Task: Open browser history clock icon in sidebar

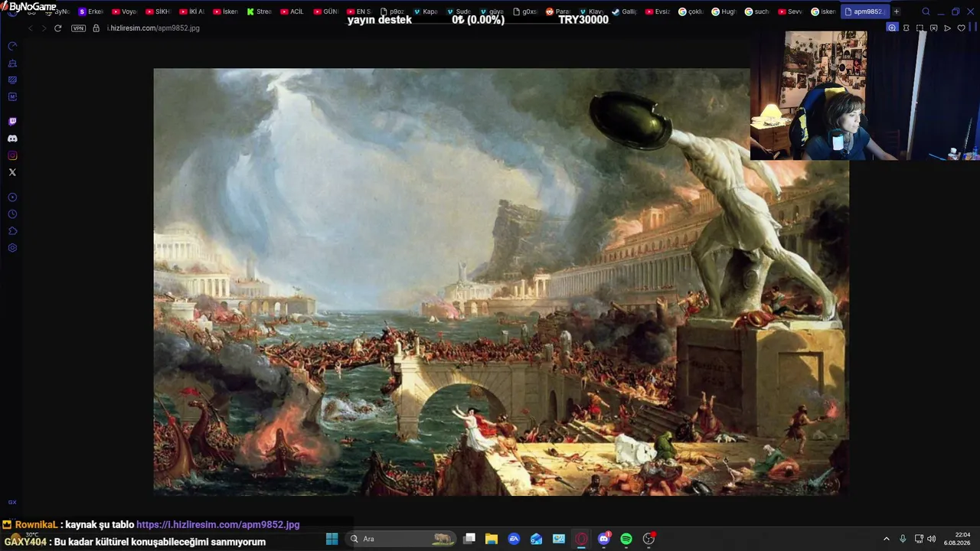Action: point(12,214)
